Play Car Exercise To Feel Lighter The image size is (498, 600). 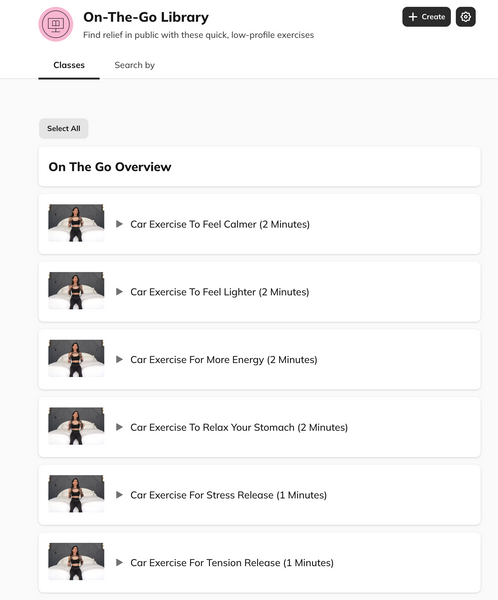pos(119,292)
